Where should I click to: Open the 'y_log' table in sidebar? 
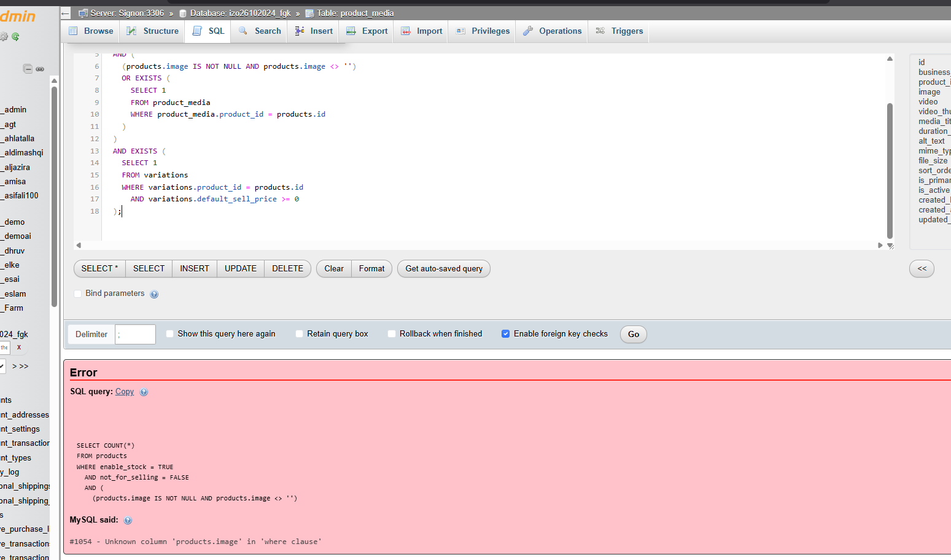[x=10, y=472]
